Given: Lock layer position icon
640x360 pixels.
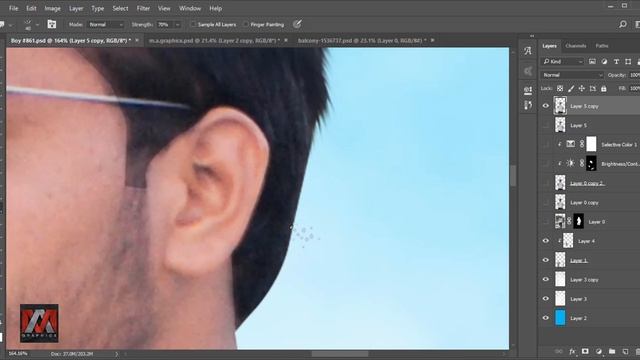Looking at the screenshot, I should click(x=582, y=89).
